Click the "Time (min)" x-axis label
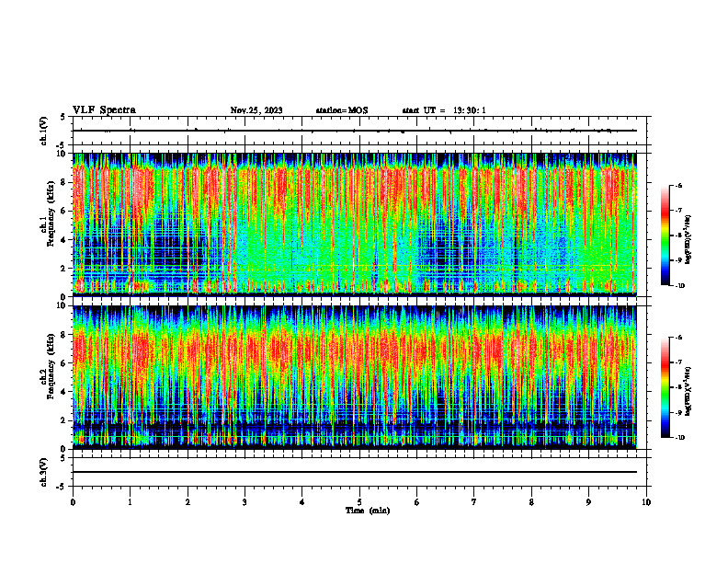Screen dimensions: 728x563 [x=368, y=511]
